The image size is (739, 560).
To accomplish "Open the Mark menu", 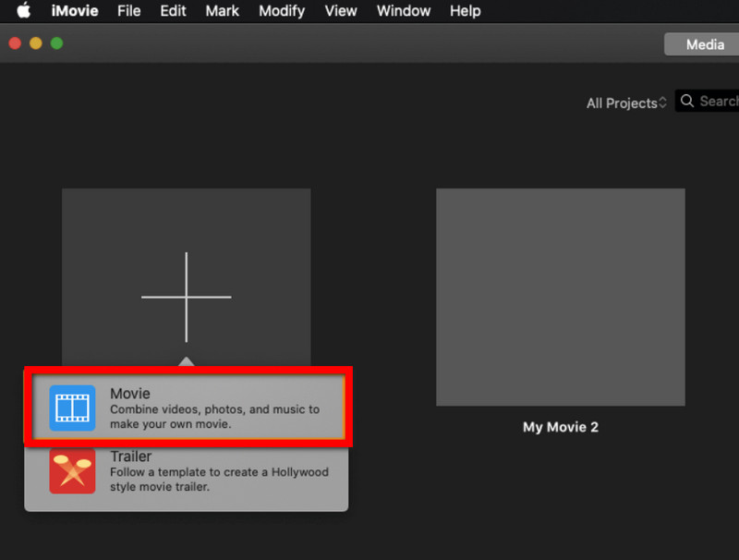I will [x=222, y=11].
